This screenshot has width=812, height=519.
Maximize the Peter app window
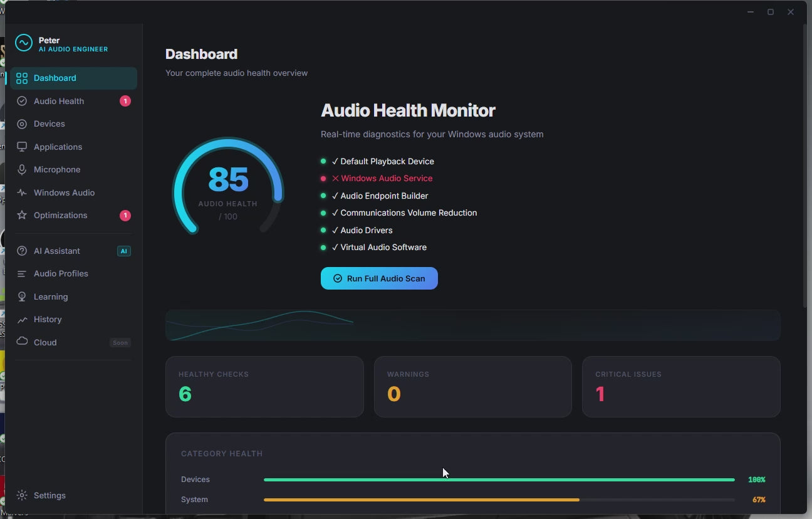[x=771, y=12]
